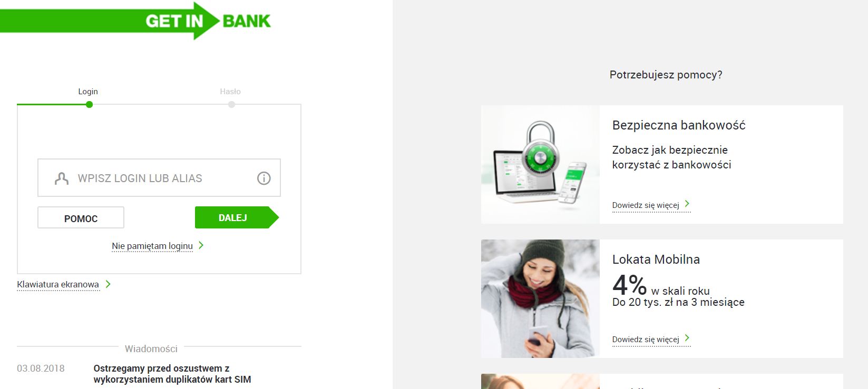
Task: Select the Hasło step dot
Action: click(x=231, y=104)
